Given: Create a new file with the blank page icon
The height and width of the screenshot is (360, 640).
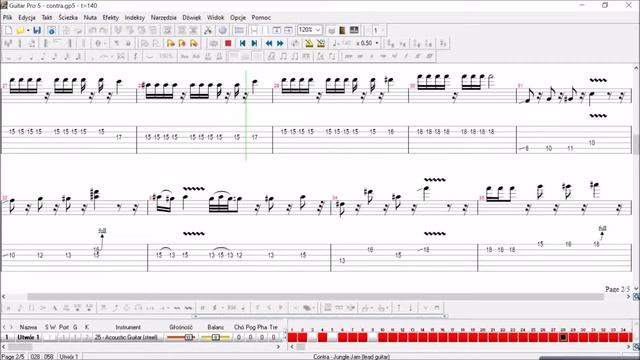Looking at the screenshot, I should pos(8,31).
